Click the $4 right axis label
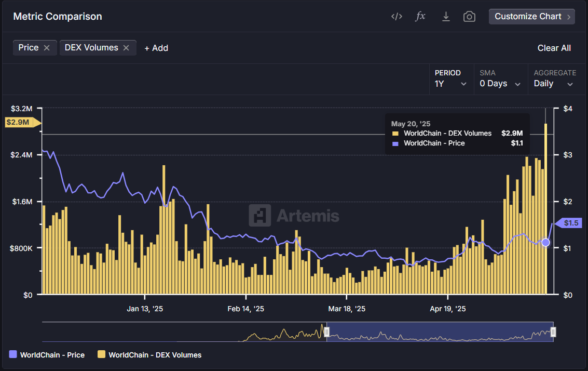The width and height of the screenshot is (588, 371). click(568, 109)
